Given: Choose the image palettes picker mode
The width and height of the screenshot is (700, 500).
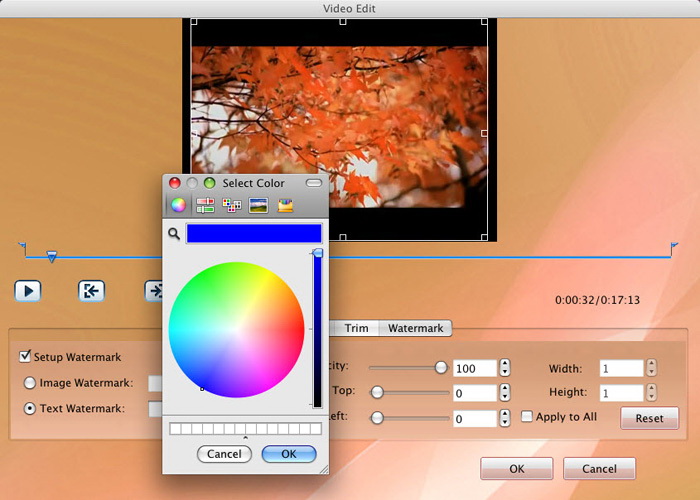Looking at the screenshot, I should tap(259, 205).
